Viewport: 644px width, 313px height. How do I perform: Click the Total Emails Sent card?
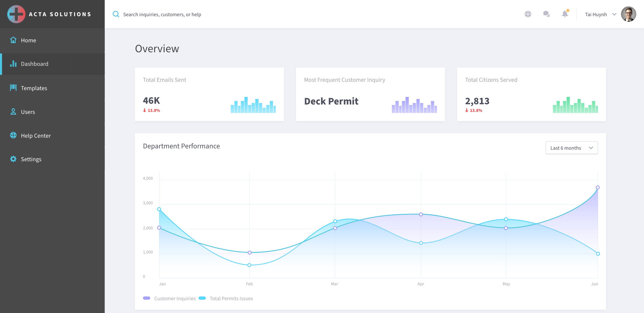[209, 94]
